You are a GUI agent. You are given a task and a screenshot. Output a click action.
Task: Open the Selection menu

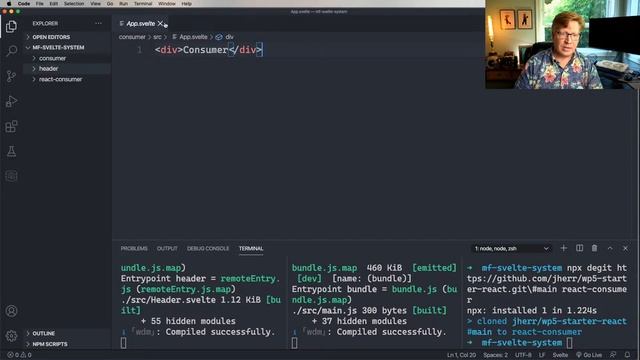74,4
